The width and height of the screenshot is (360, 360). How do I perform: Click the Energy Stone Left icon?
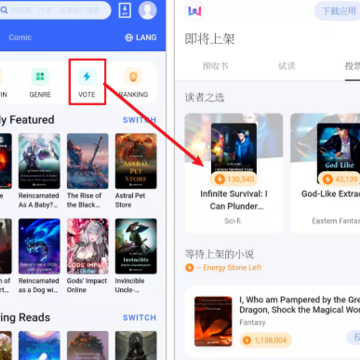point(189,268)
